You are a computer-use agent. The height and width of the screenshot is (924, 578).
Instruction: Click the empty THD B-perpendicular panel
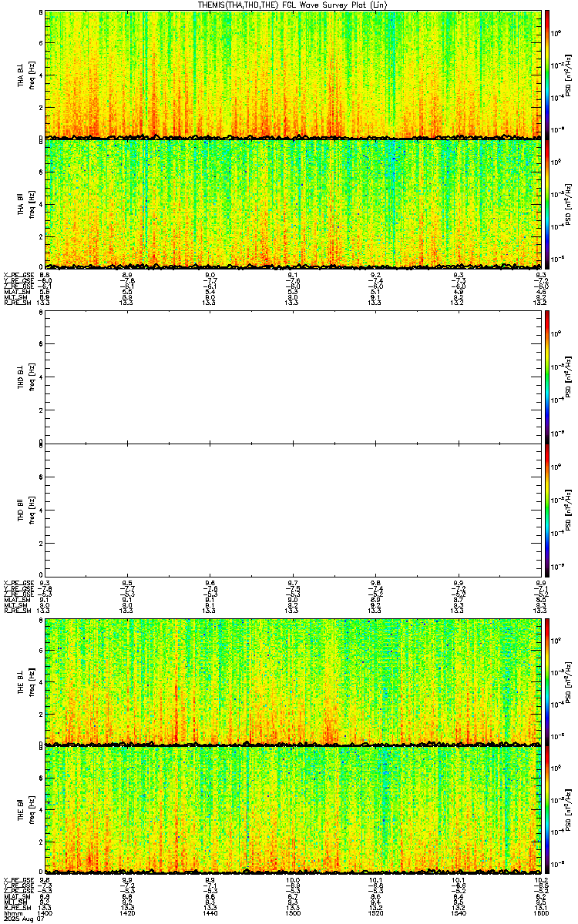[x=292, y=377]
